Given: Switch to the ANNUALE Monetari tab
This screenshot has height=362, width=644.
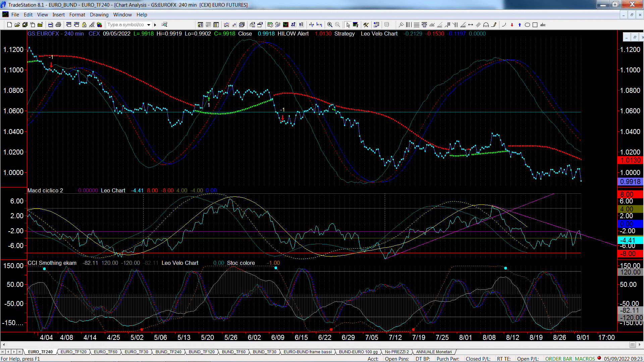Looking at the screenshot, I should (434, 352).
